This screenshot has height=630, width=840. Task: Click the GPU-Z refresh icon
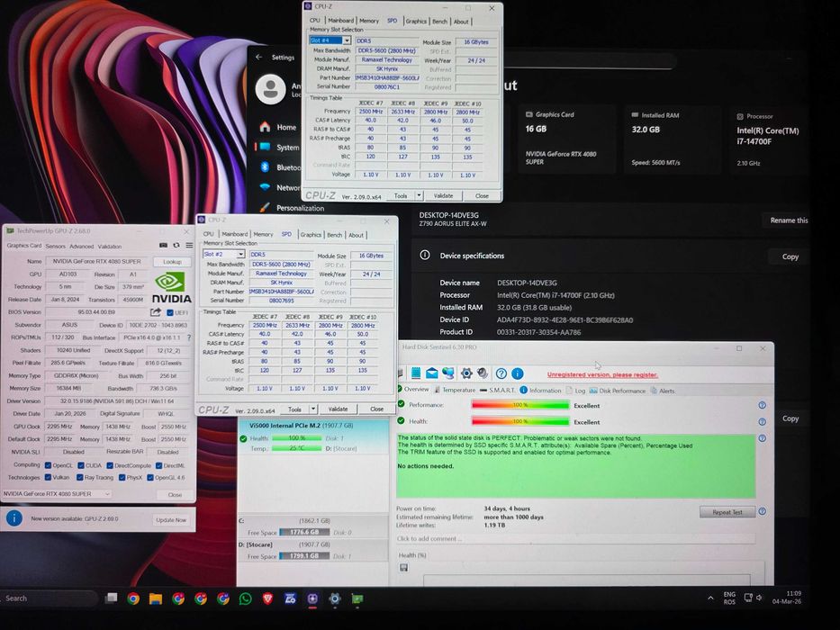click(176, 246)
